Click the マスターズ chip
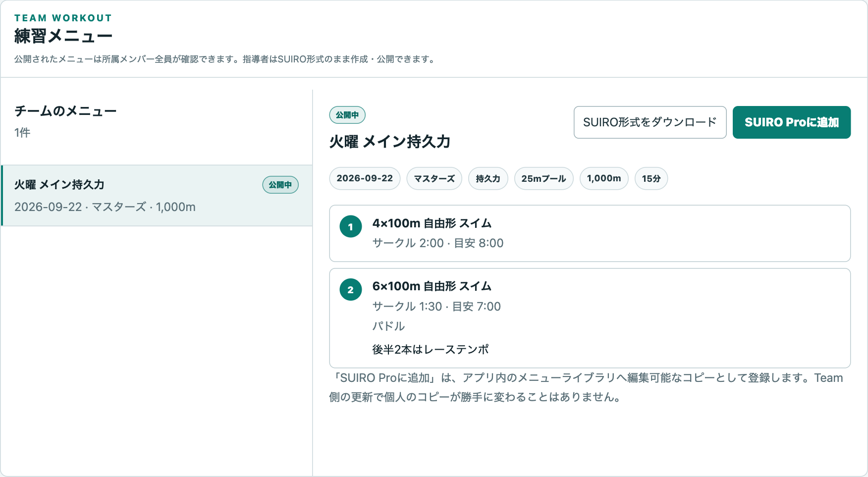868x477 pixels. [434, 178]
